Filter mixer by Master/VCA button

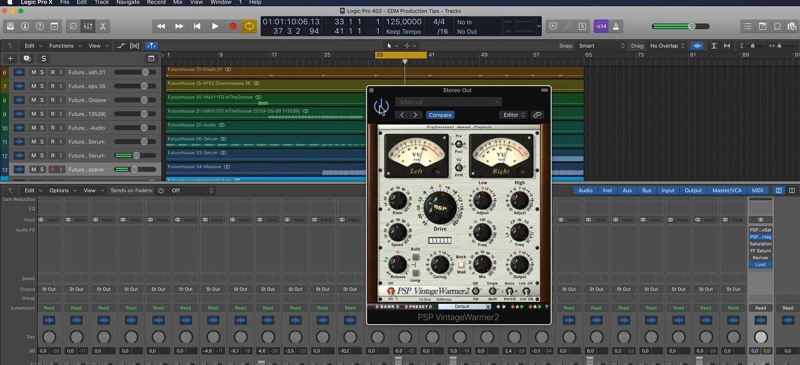[728, 190]
